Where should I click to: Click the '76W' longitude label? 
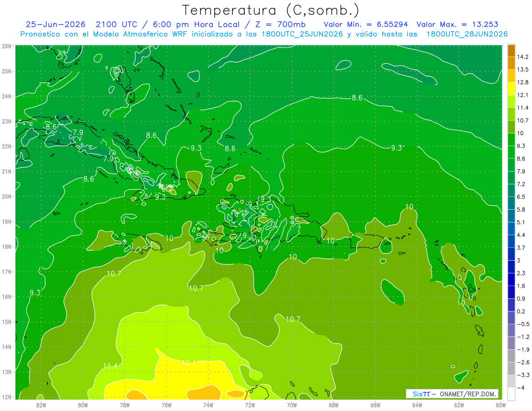(166, 405)
